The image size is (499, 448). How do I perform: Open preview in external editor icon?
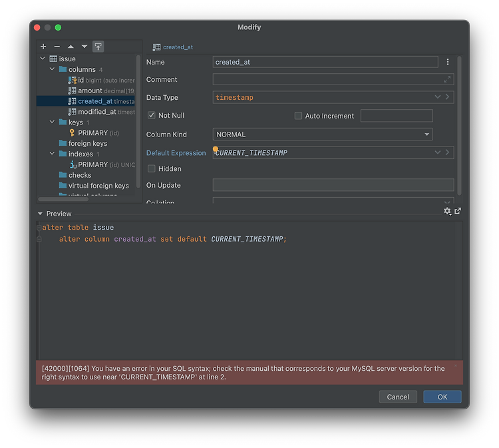click(x=458, y=211)
